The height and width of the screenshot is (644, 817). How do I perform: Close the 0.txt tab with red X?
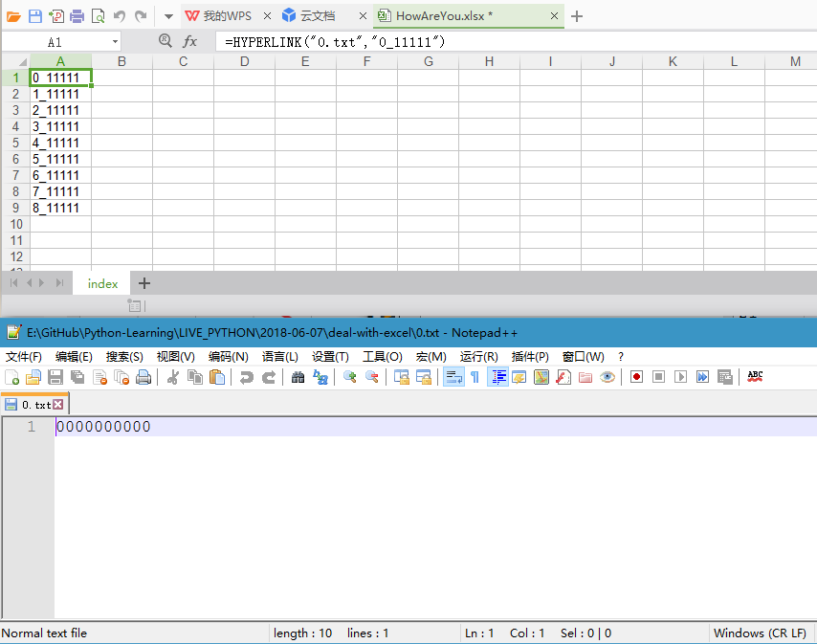57,405
